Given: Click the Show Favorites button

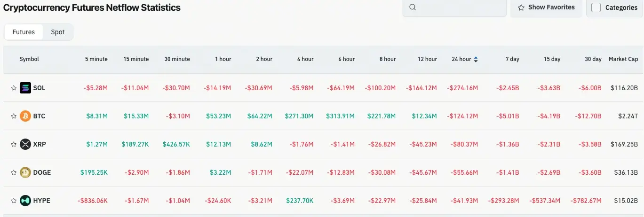Looking at the screenshot, I should pos(546,7).
